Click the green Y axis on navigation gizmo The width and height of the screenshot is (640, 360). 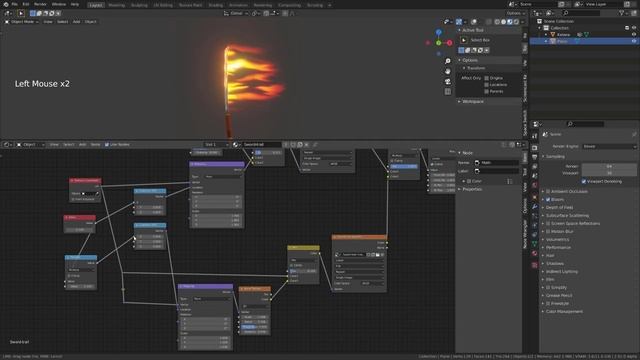click(438, 43)
